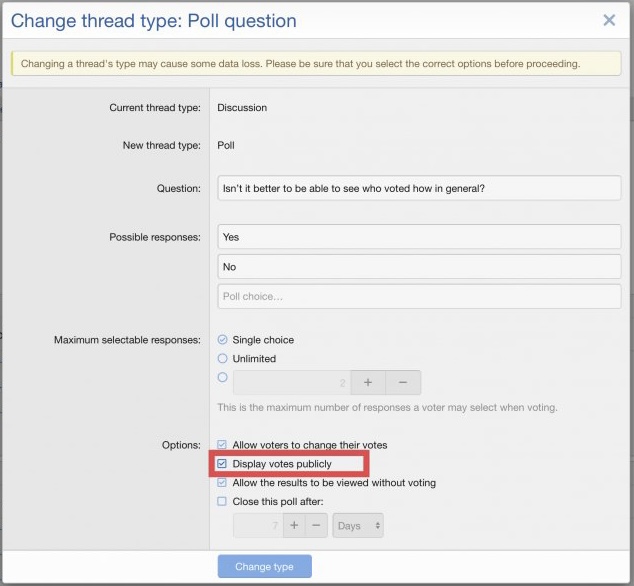Select the Unlimited responses radio option
The image size is (634, 586).
(223, 358)
